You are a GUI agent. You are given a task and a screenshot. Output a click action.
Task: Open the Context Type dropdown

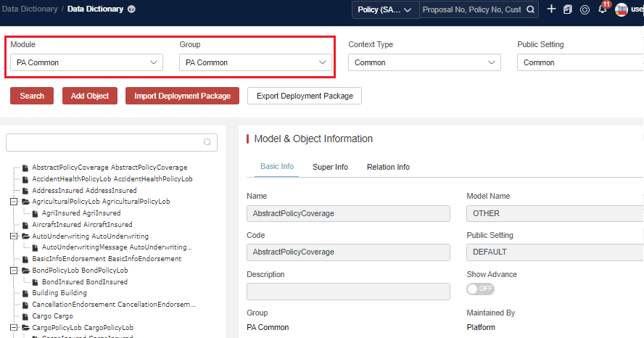point(424,62)
